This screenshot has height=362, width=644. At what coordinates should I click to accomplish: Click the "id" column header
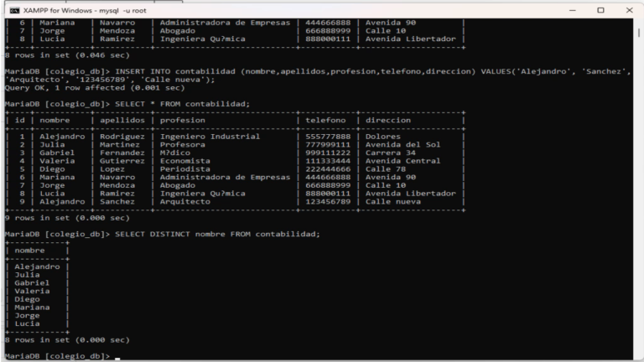pyautogui.click(x=20, y=121)
